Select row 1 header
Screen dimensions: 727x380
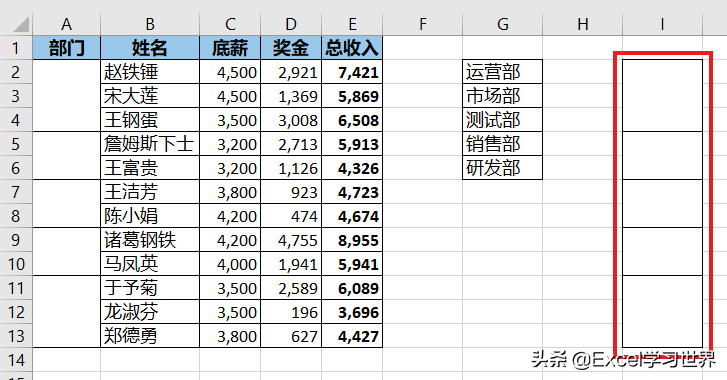16,48
